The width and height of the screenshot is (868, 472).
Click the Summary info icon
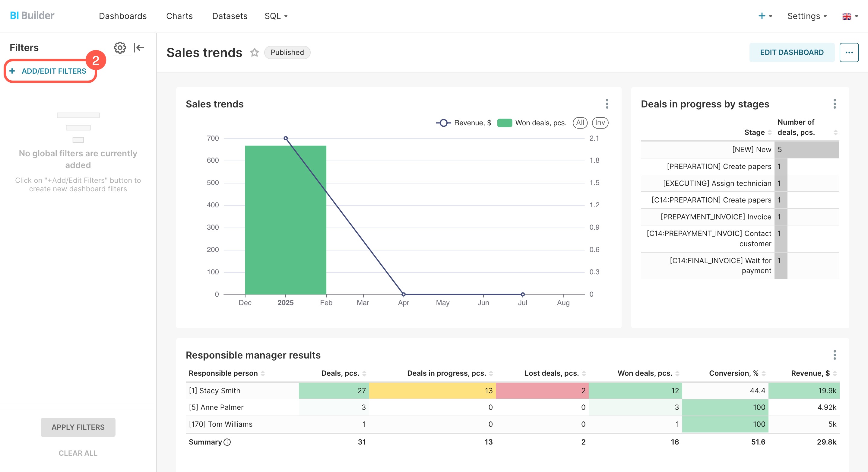pos(227,442)
